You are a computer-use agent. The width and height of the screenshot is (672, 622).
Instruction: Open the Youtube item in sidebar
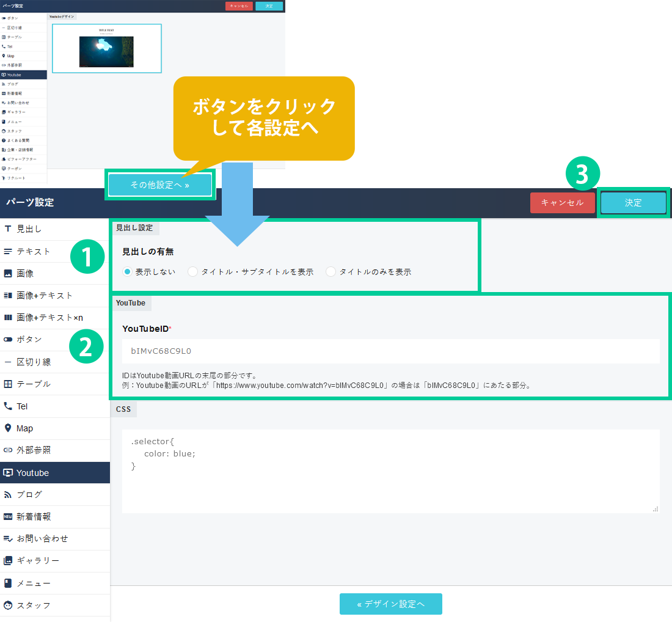coord(55,472)
